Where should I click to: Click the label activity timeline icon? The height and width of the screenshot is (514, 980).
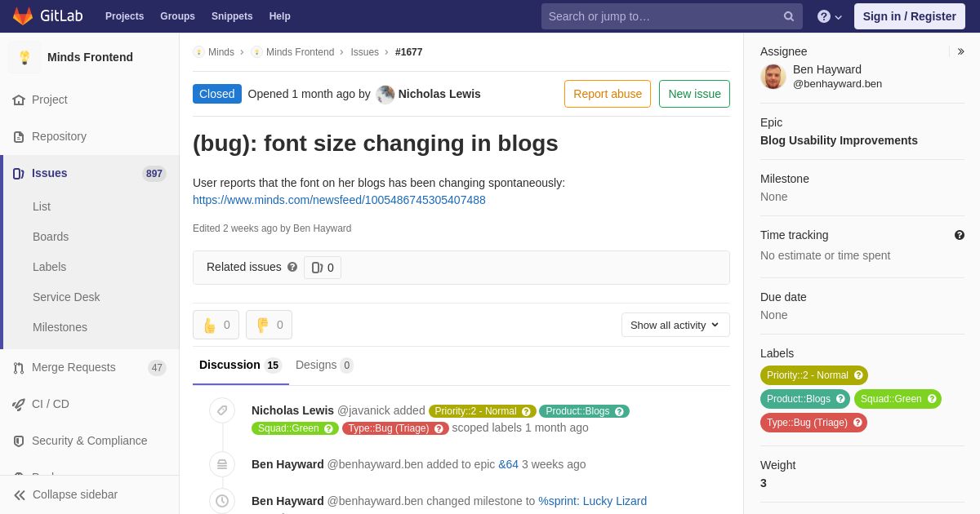pyautogui.click(x=222, y=410)
